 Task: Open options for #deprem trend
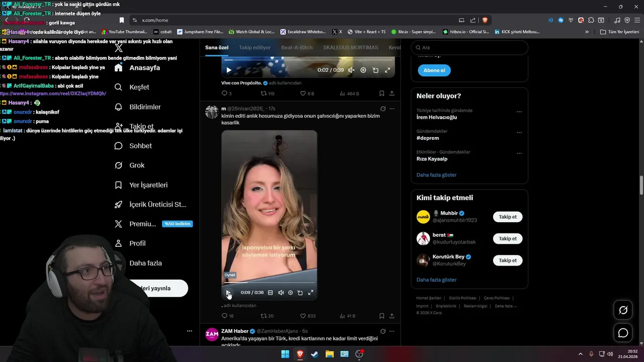519,133
